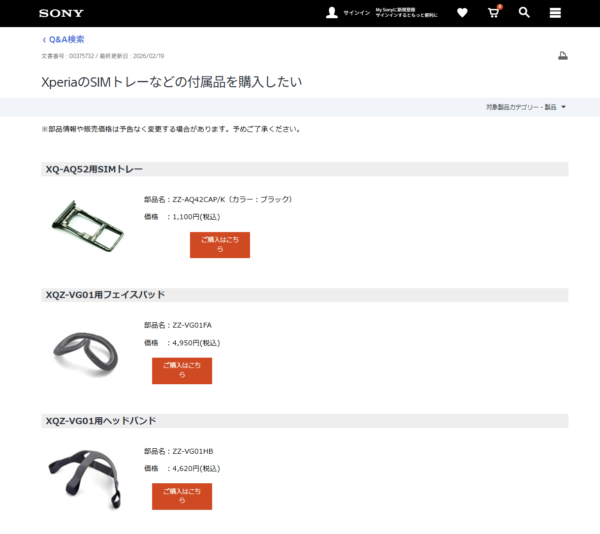Image resolution: width=600 pixels, height=534 pixels.
Task: Click the notice about price changes text
Action: coord(171,129)
